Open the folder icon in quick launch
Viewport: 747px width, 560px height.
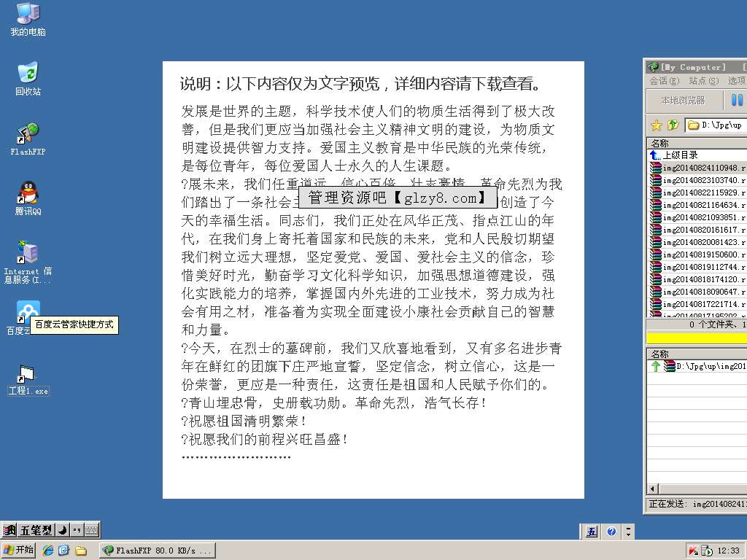click(80, 551)
